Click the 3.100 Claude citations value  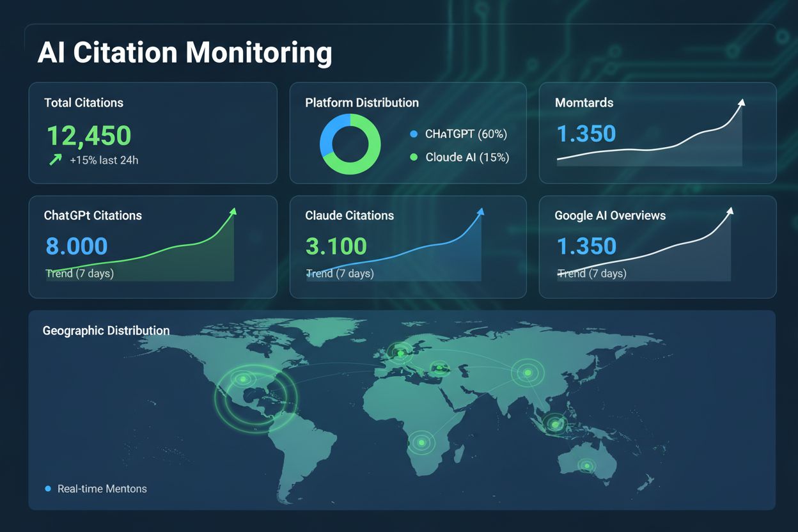click(x=336, y=246)
